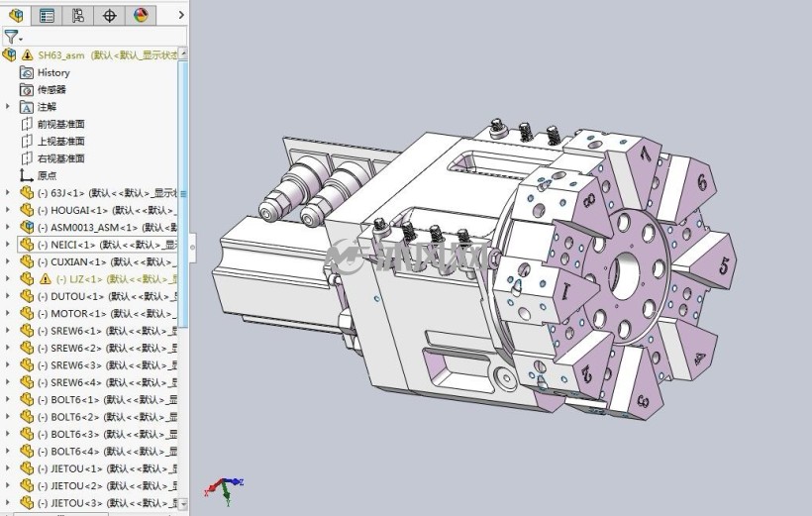Open the DisplayManager color ball tab
This screenshot has height=516, width=812.
pos(141,16)
